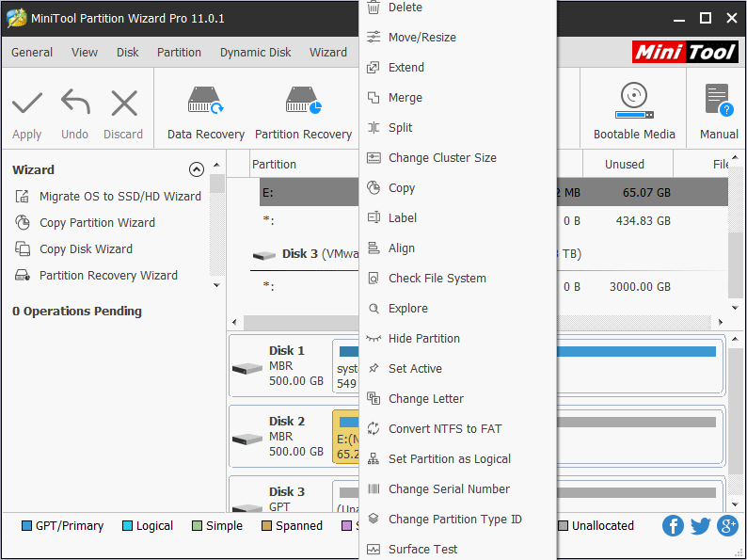
Task: Click the Move/Resize slider icon
Action: (x=373, y=37)
